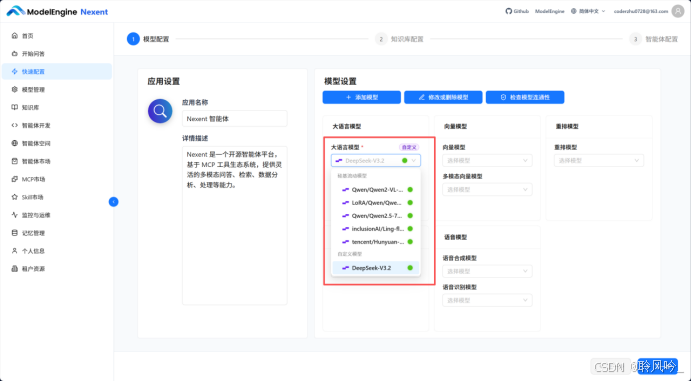Choose the tencent/Hunyuan model option
Viewport: 692px width, 381px height.
[376, 242]
